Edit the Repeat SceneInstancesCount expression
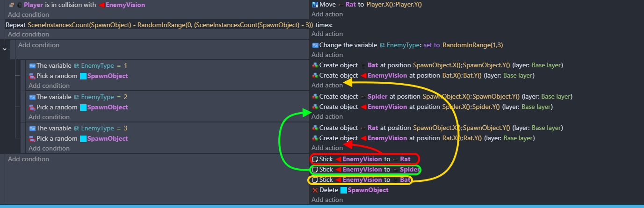The image size is (644, 208). pos(170,25)
